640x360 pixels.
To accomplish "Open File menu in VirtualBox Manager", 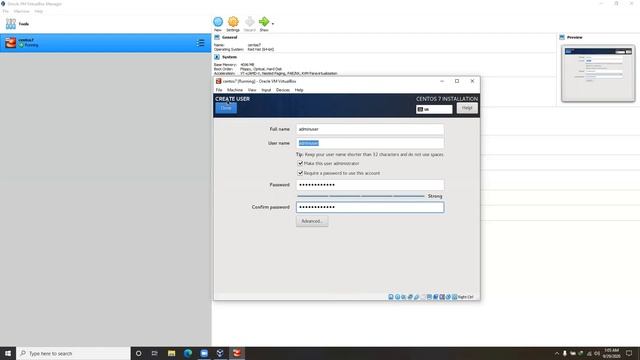I will click(5, 11).
